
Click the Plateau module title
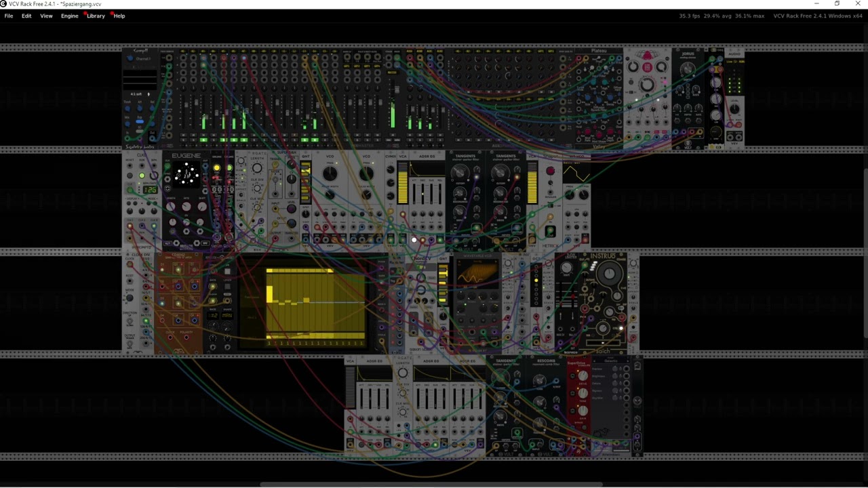599,51
